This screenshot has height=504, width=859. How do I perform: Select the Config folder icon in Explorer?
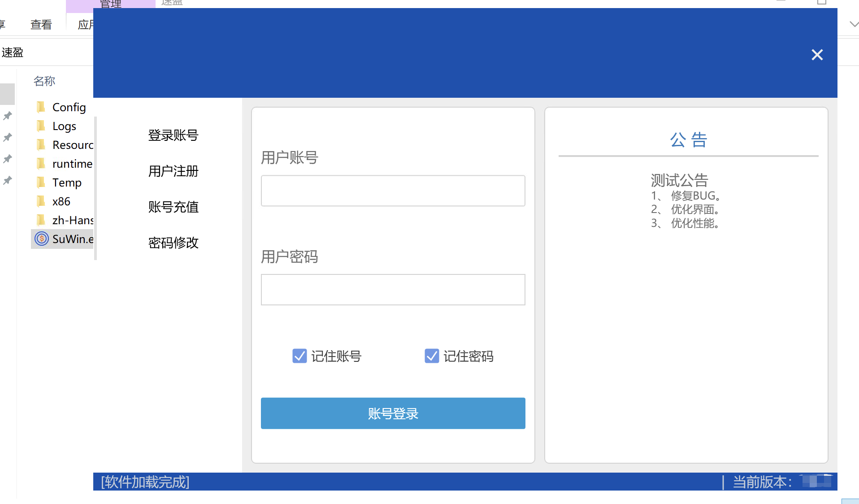pos(41,107)
